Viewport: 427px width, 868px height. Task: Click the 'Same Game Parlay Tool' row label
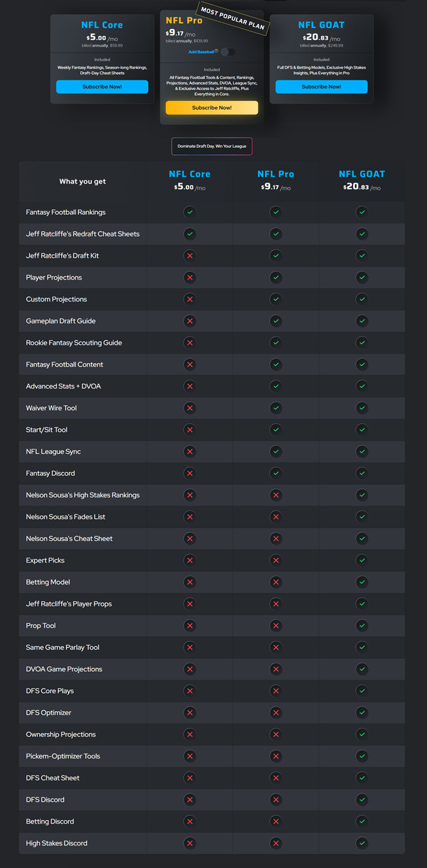point(62,647)
